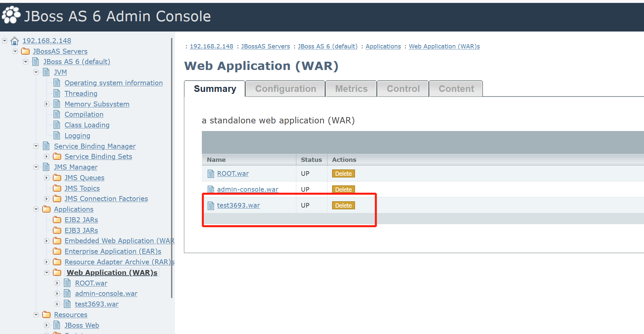Delete the ROOT.war application
The width and height of the screenshot is (644, 334).
coord(343,173)
